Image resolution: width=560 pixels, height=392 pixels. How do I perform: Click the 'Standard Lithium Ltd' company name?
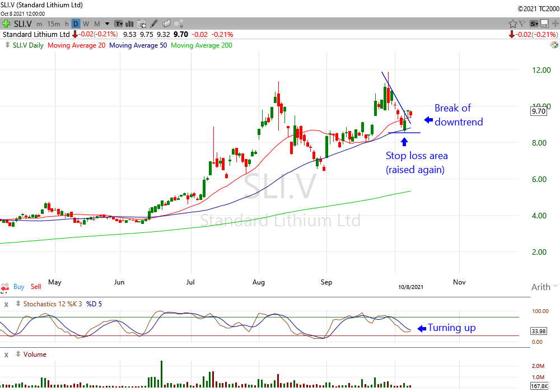pos(36,34)
